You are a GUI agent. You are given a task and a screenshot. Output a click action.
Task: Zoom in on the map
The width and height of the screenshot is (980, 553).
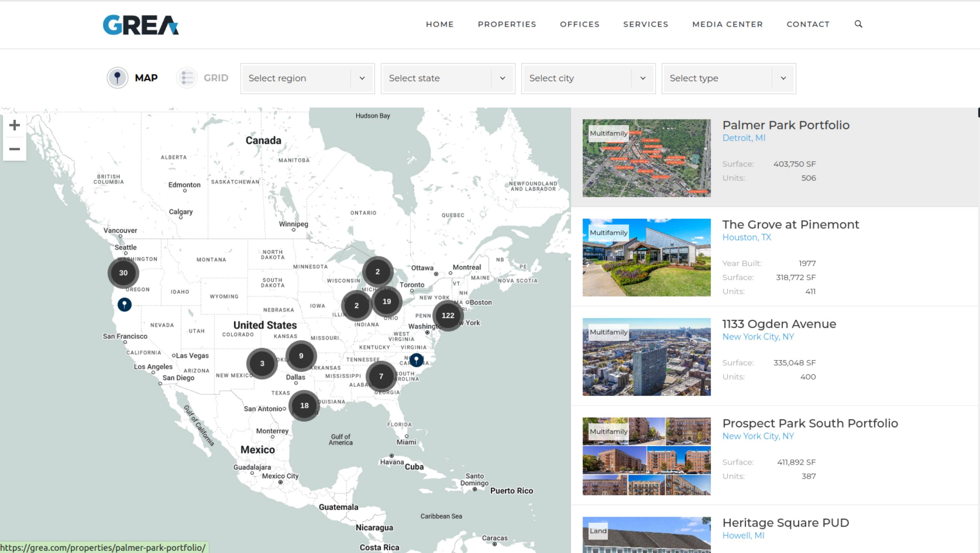coord(14,125)
